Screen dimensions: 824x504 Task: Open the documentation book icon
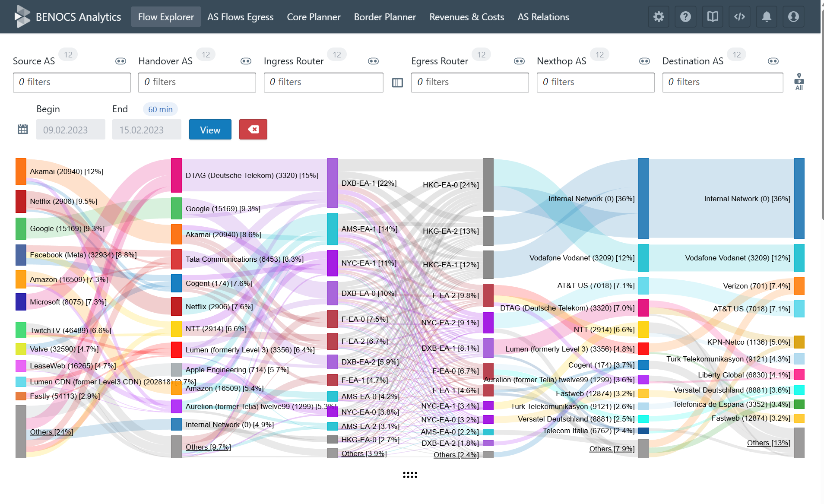(x=713, y=17)
